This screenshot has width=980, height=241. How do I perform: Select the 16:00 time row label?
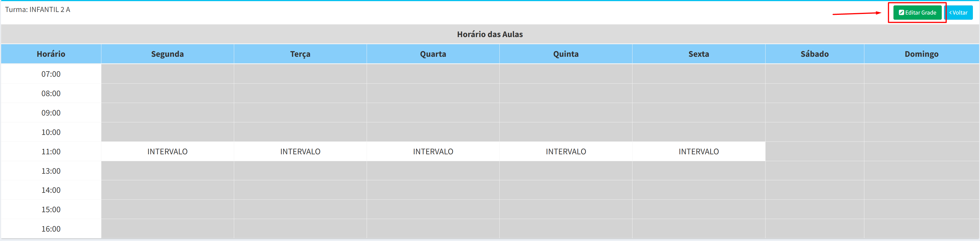(x=51, y=229)
